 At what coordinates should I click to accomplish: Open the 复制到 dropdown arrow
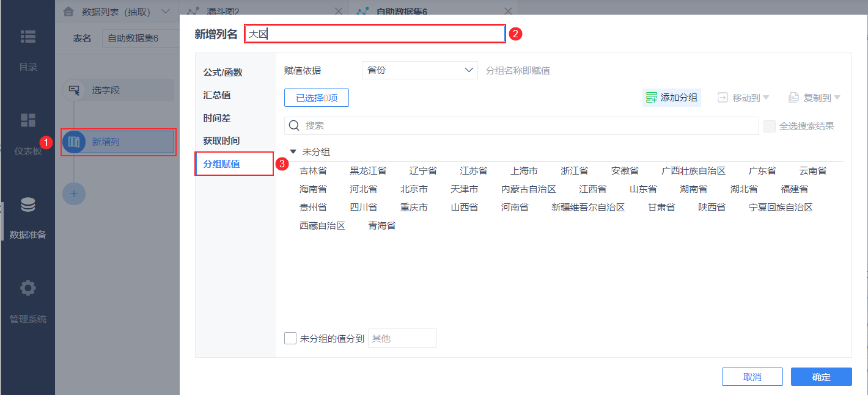(837, 97)
